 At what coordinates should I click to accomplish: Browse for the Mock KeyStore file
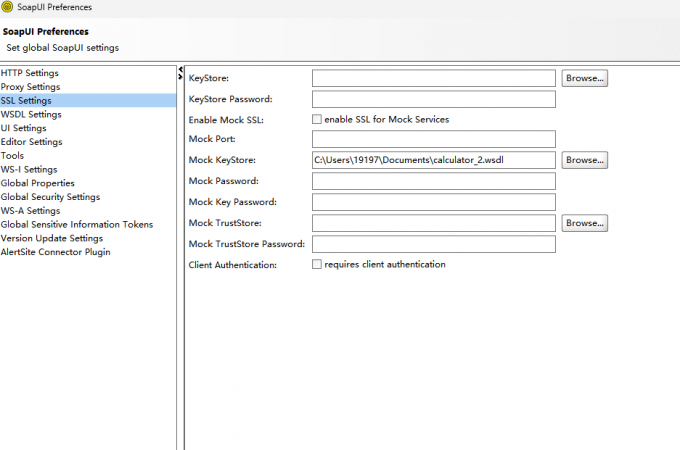coord(585,160)
